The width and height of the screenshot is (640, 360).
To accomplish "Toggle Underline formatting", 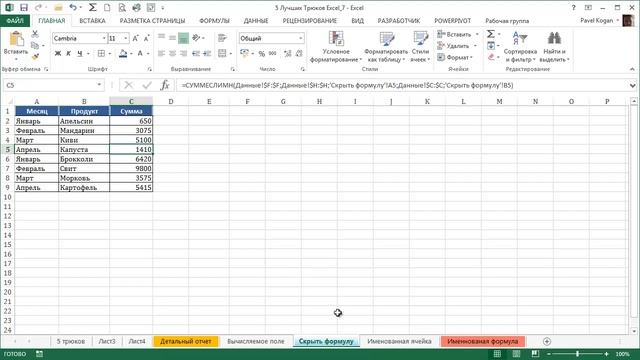I will click(x=80, y=53).
